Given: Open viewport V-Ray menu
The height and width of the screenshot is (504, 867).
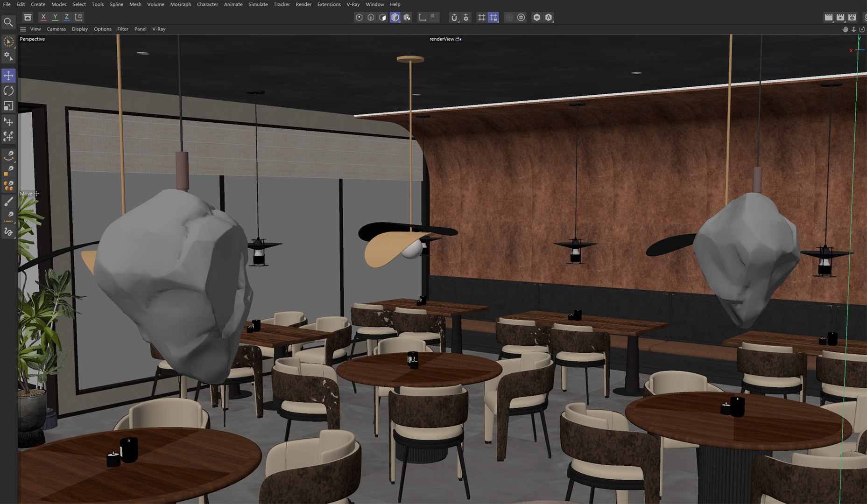Looking at the screenshot, I should (x=159, y=29).
